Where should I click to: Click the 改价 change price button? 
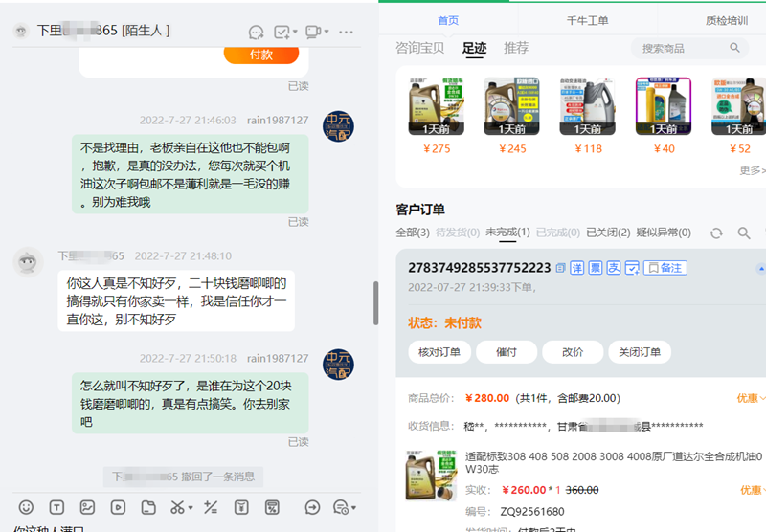click(x=573, y=351)
